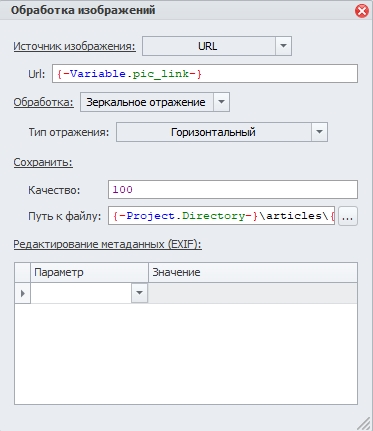Click the table's top-left corner header cell
Screen dimensions: 373x431
(23, 272)
